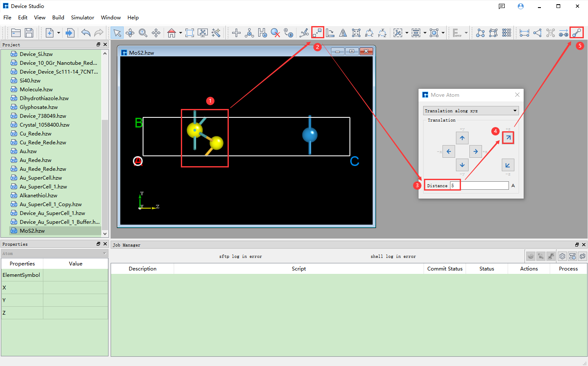Image resolution: width=588 pixels, height=366 pixels.
Task: Click the create bond icon at toolbar end
Action: pos(577,33)
